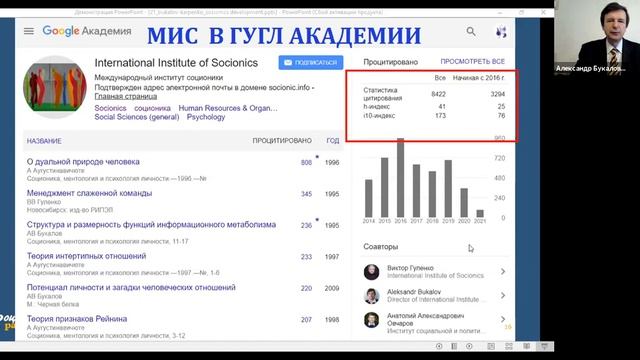Open the article Теория интертипных отношений
This screenshot has width=640, height=360.
pos(87,256)
